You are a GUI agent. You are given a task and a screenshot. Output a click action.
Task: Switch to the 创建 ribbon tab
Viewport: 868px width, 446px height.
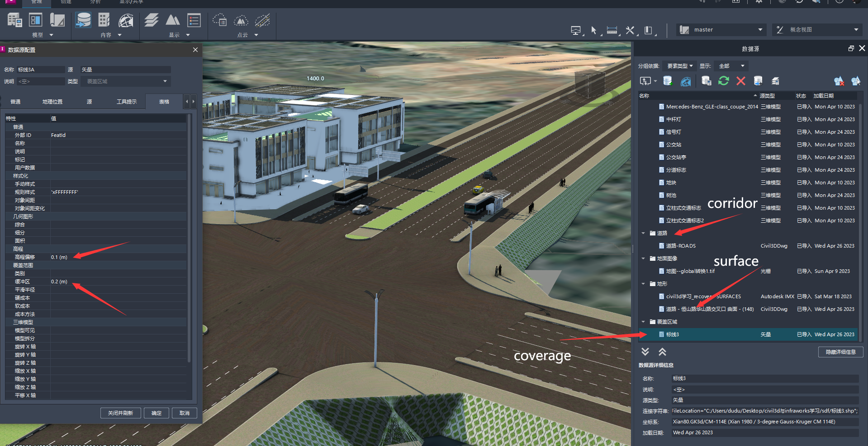click(x=65, y=2)
